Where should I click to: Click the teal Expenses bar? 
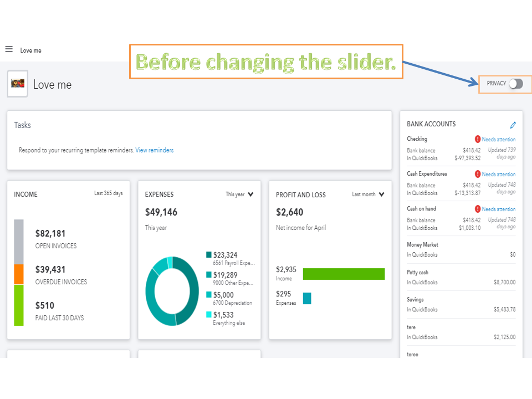click(x=307, y=298)
